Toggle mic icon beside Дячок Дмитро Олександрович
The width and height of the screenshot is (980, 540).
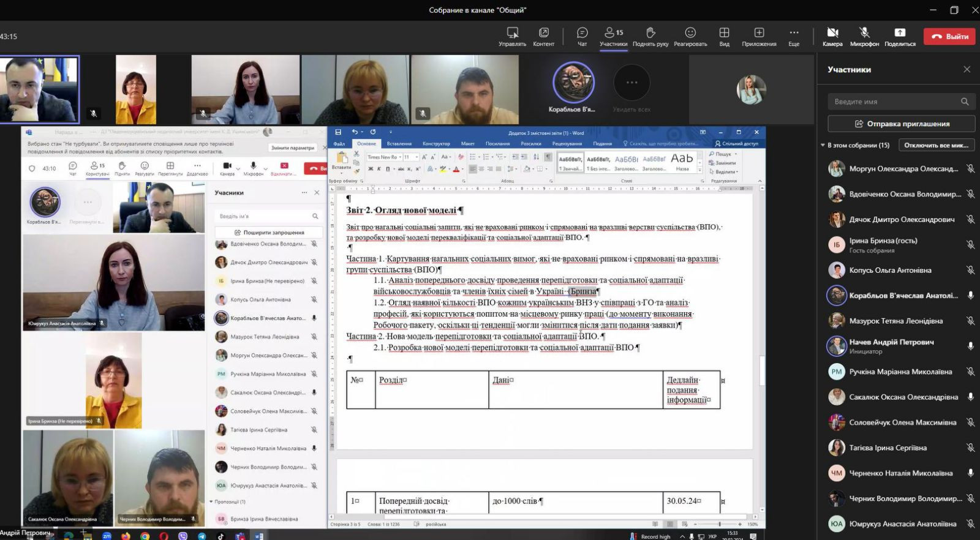970,219
